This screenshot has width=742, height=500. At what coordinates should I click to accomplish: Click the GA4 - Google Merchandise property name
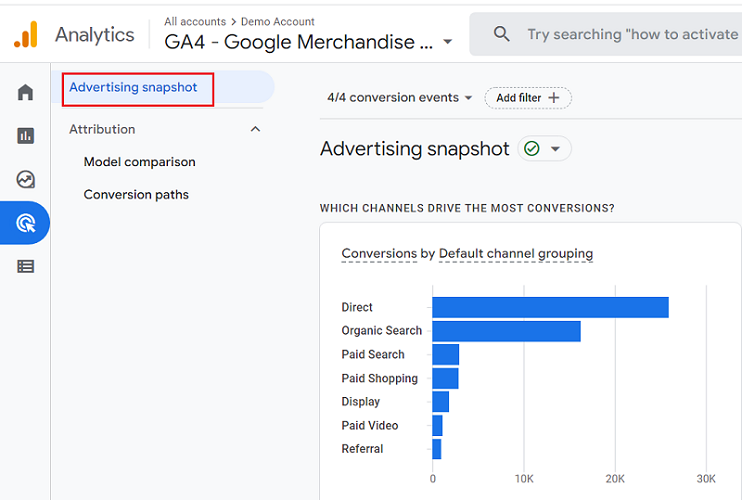[x=299, y=42]
